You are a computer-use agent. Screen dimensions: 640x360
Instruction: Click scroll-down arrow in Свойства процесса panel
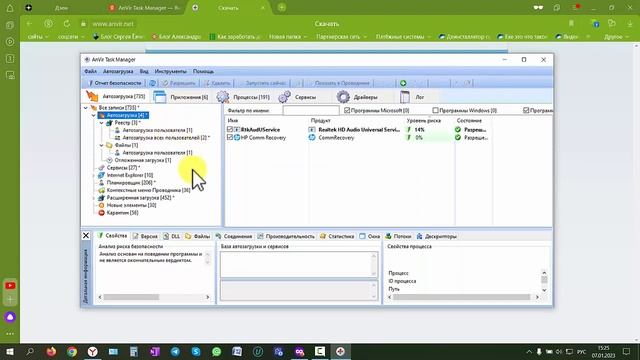pos(544,290)
